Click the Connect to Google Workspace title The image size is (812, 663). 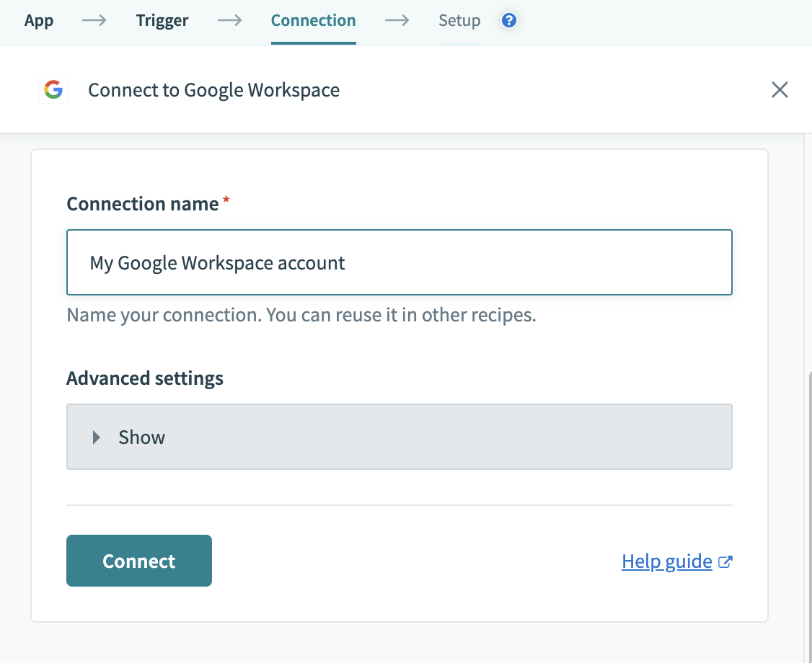[213, 90]
